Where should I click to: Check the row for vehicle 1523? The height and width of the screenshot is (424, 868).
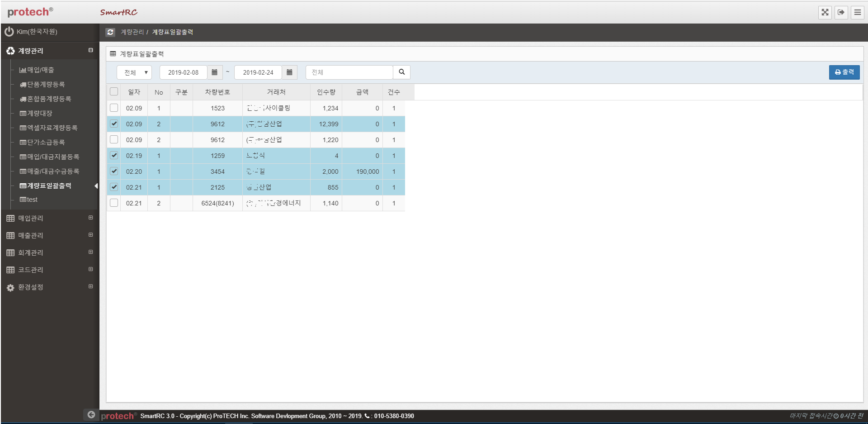(114, 108)
